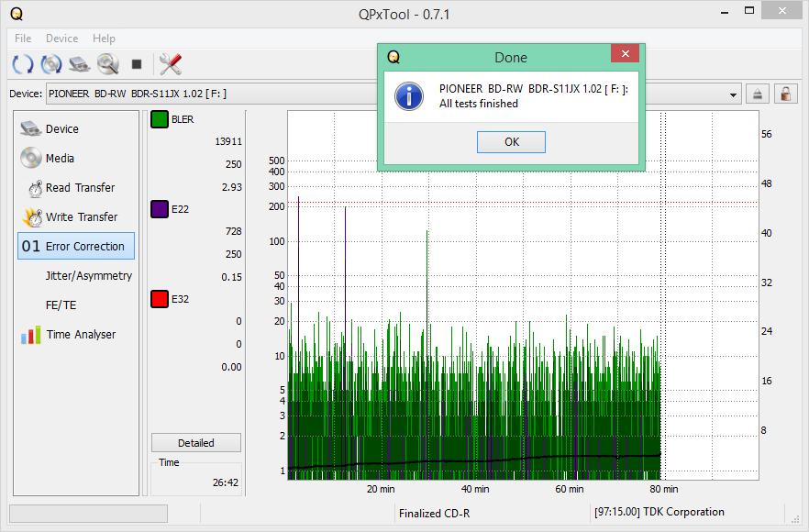Click the BLER total value 13911
This screenshot has height=532, width=809.
pyautogui.click(x=228, y=141)
